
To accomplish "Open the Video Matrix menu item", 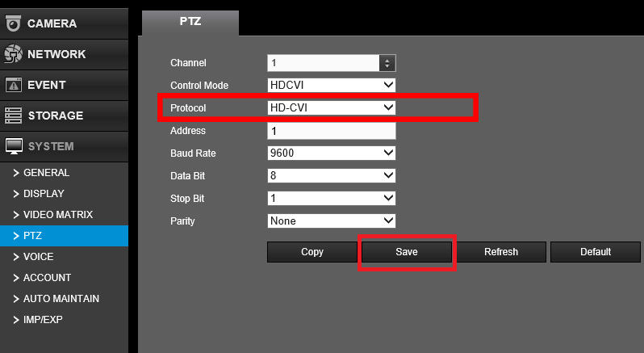I will 58,215.
